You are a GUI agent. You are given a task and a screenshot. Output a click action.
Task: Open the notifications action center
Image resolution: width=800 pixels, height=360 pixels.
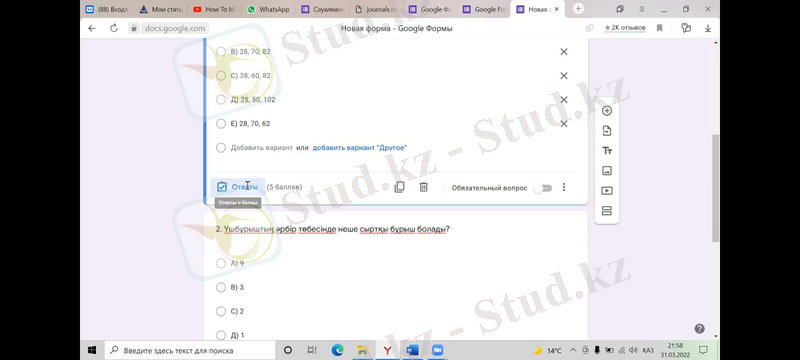703,350
